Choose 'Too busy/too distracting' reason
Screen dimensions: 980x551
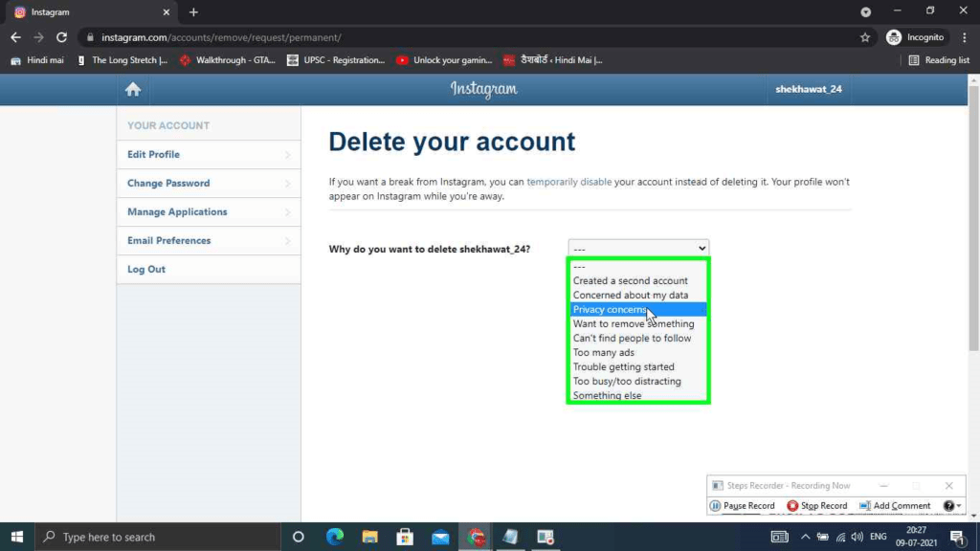point(638,382)
